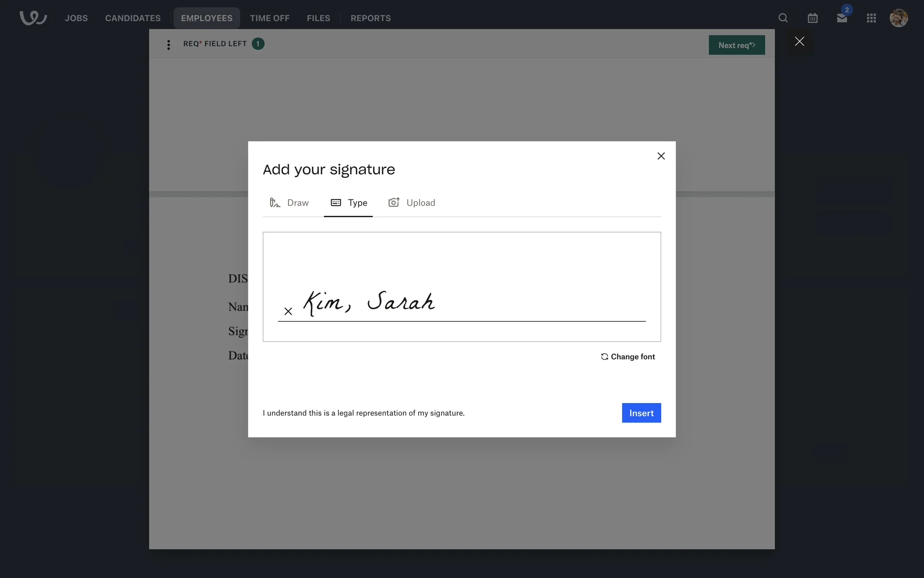
Task: Close the Add your signature dialog
Action: 661,156
